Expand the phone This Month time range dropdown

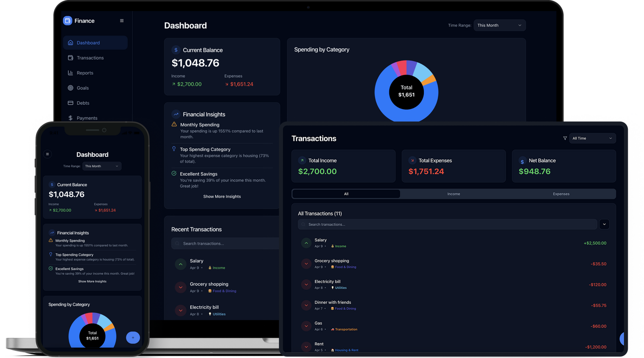click(x=102, y=166)
